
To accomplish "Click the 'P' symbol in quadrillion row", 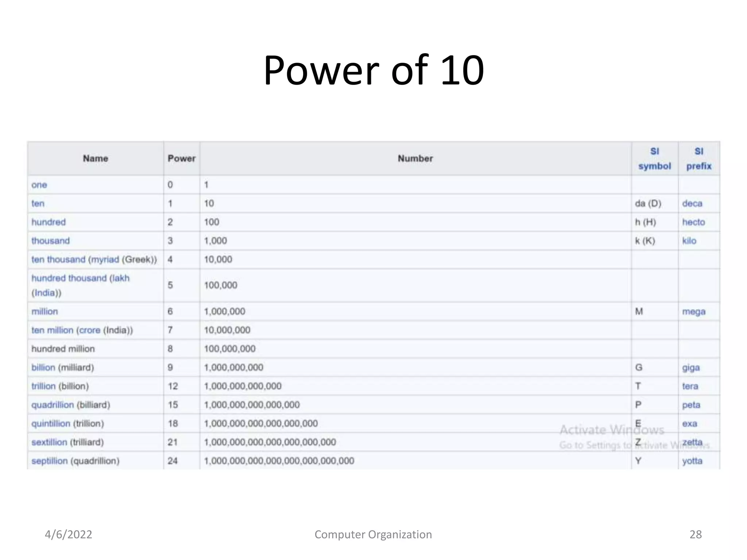I will coord(638,405).
